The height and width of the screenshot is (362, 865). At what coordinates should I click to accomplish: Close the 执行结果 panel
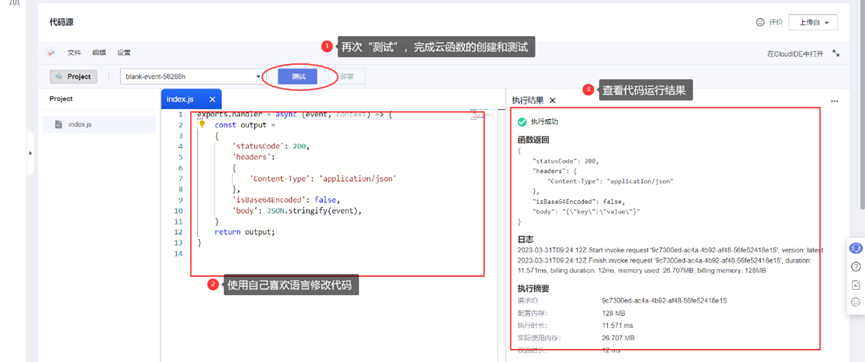(552, 100)
